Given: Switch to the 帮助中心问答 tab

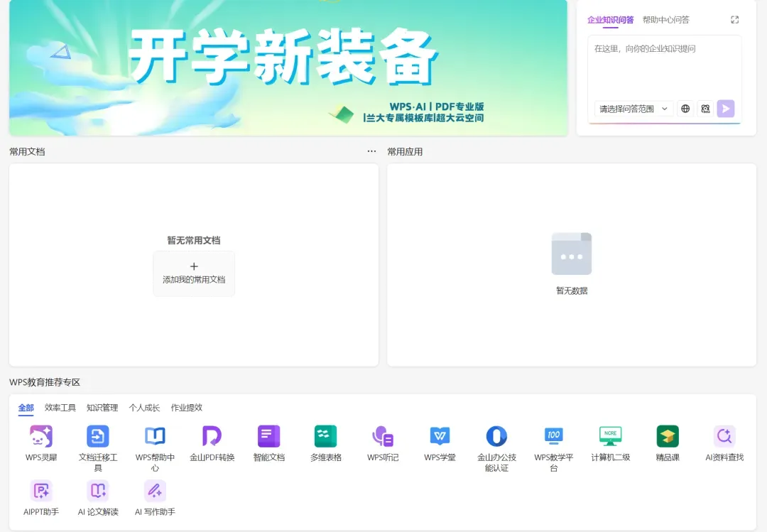Looking at the screenshot, I should click(665, 20).
